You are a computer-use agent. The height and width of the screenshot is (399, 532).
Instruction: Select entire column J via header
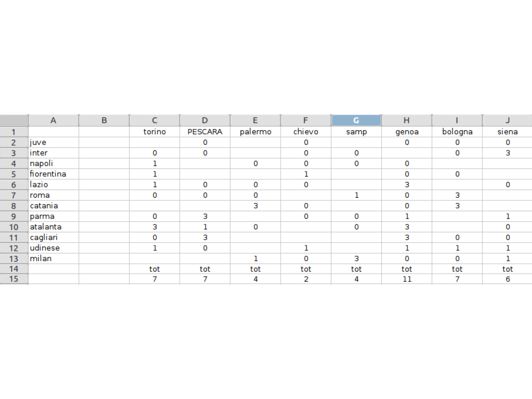507,120
